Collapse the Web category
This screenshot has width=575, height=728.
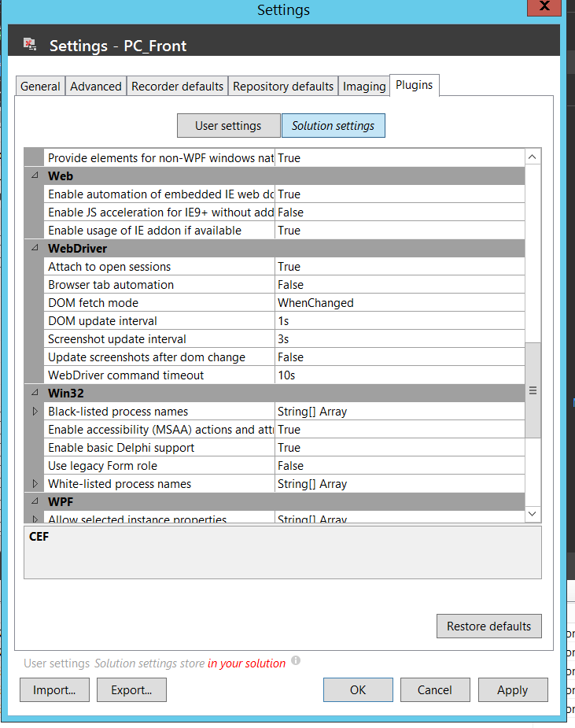coord(35,176)
